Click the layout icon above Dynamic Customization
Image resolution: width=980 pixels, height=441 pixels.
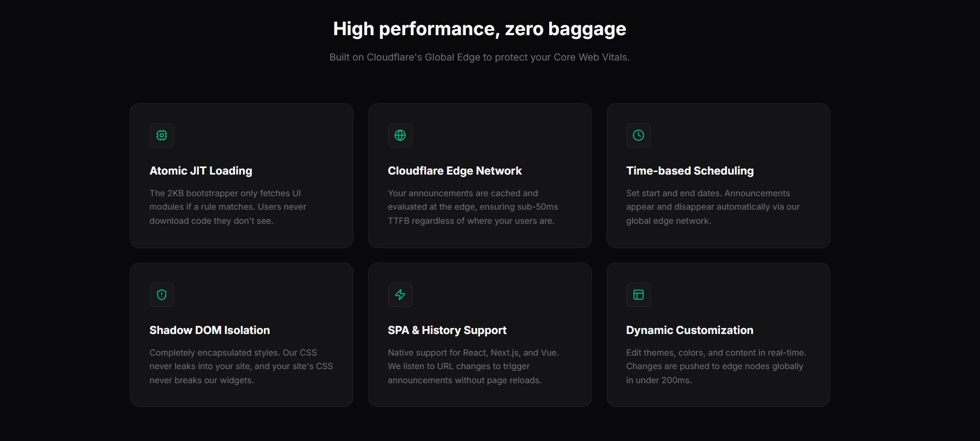point(638,295)
